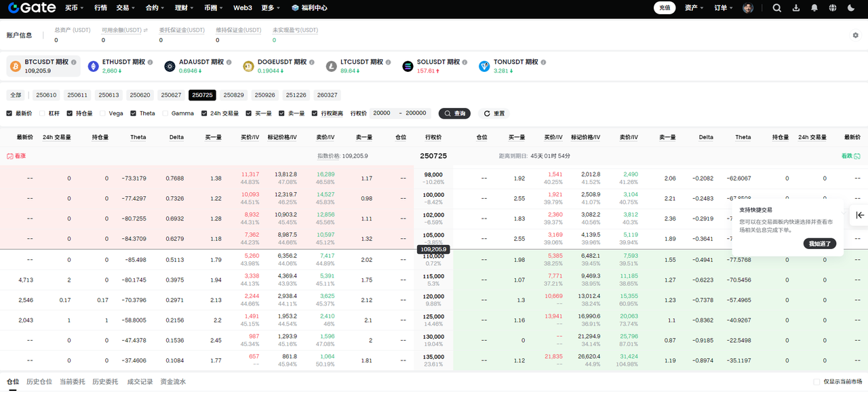
Task: Switch to dark mode via moon icon
Action: click(x=852, y=8)
